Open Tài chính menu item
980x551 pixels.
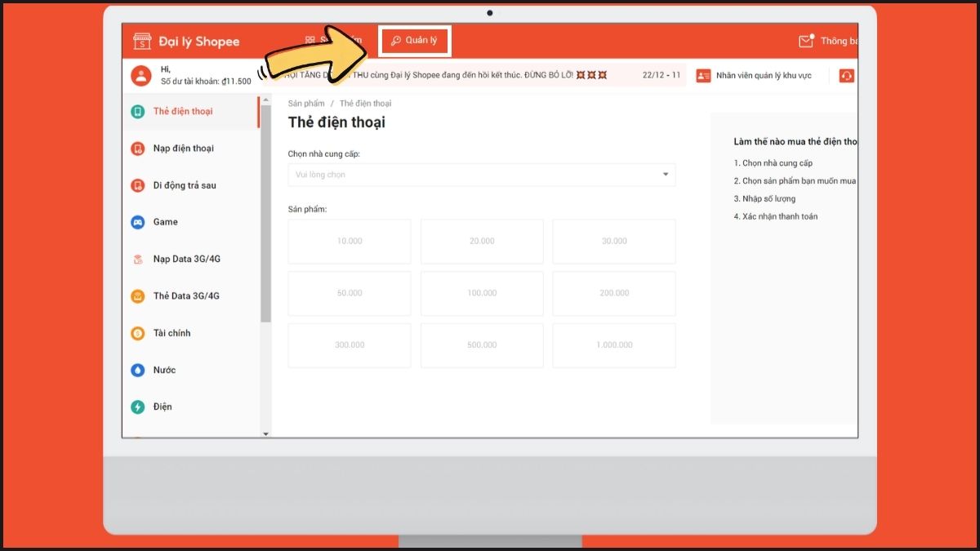click(x=191, y=333)
